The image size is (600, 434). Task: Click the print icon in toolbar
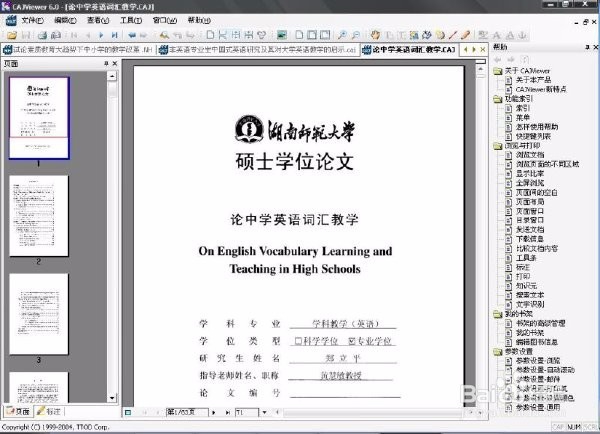coord(42,35)
